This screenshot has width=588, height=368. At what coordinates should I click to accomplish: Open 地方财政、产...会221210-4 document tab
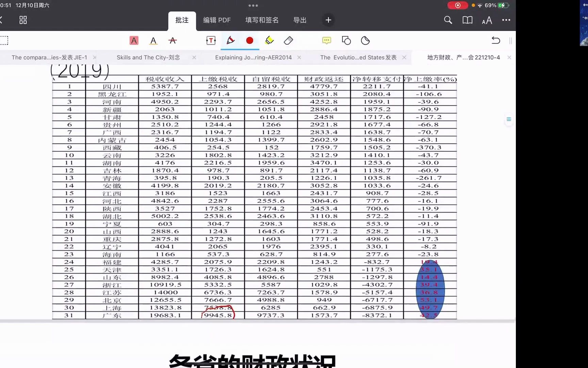tap(463, 58)
